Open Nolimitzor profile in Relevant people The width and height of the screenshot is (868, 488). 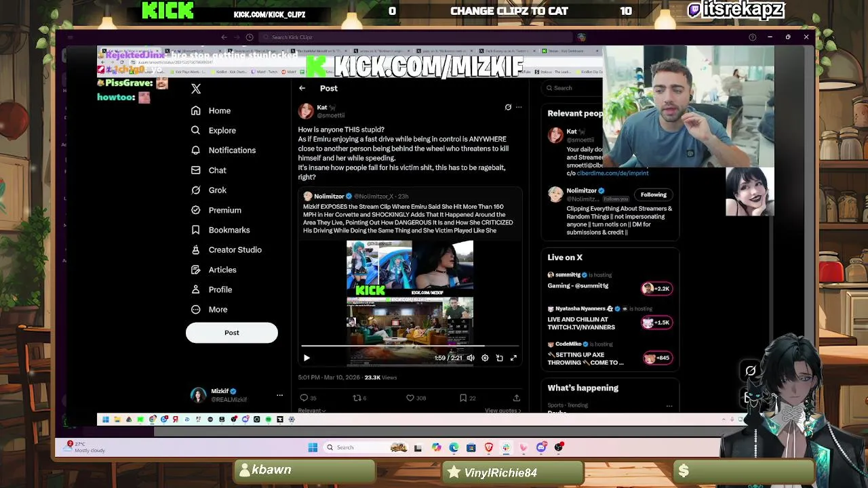point(581,191)
